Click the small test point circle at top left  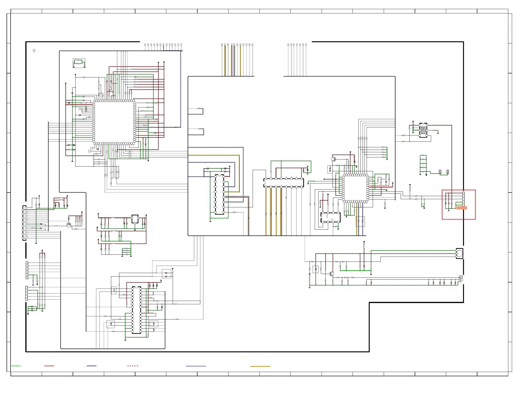pos(34,50)
